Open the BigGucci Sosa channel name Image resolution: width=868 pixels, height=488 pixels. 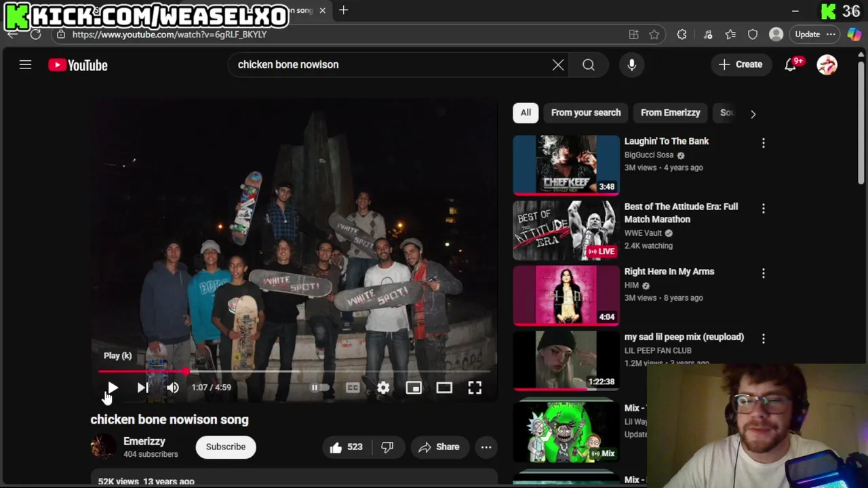coord(649,155)
